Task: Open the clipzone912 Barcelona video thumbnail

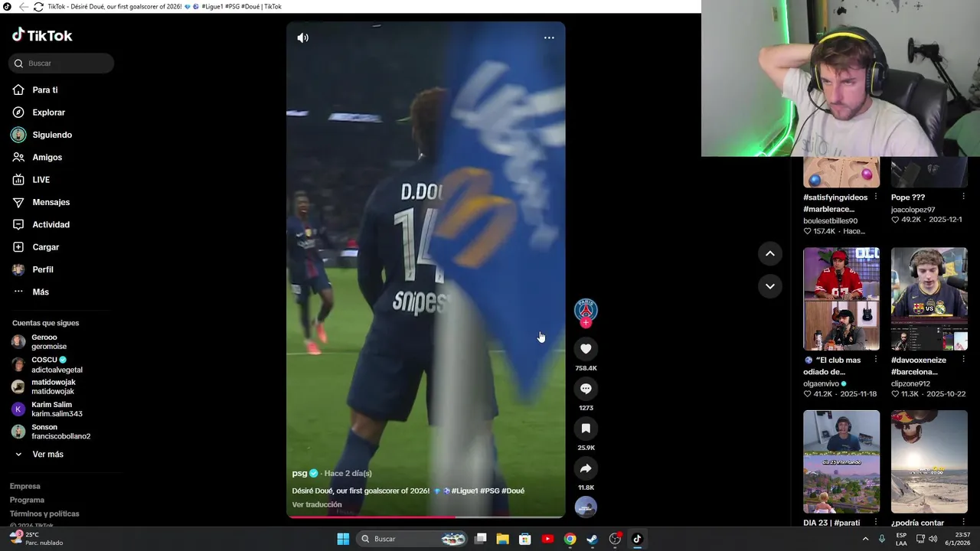Action: [x=929, y=298]
